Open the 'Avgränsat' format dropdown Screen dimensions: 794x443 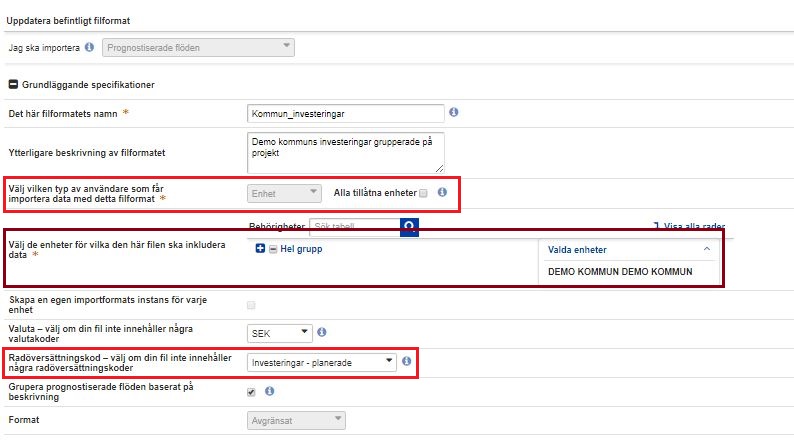(295, 420)
